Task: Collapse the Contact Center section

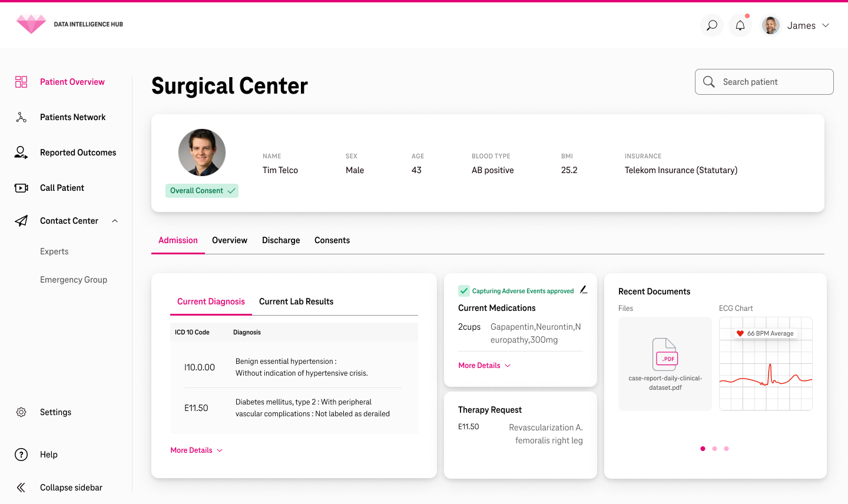Action: coord(115,220)
